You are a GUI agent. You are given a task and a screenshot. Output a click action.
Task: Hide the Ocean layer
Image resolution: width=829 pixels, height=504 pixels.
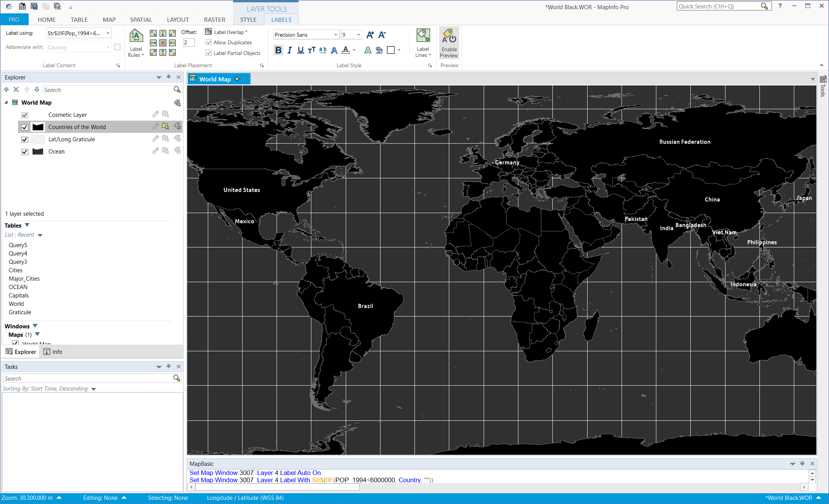24,152
